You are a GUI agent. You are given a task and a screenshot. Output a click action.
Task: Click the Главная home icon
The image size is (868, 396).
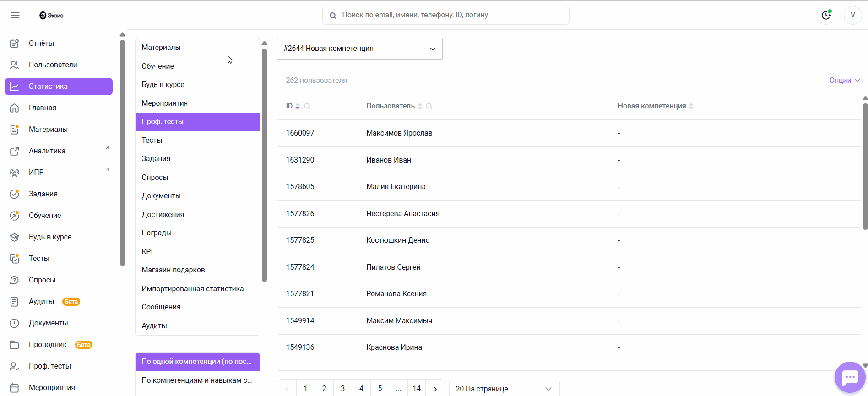coord(15,108)
